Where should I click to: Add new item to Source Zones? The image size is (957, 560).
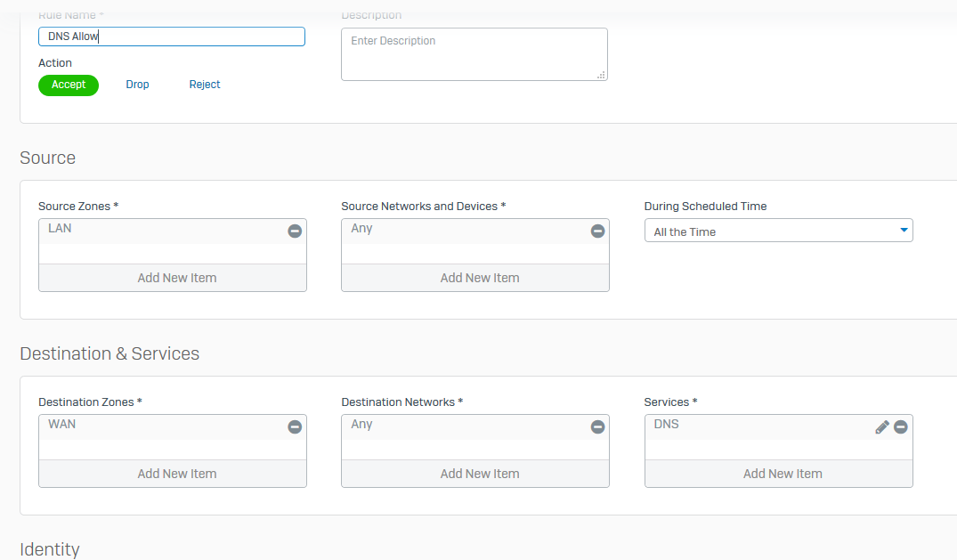(x=176, y=278)
